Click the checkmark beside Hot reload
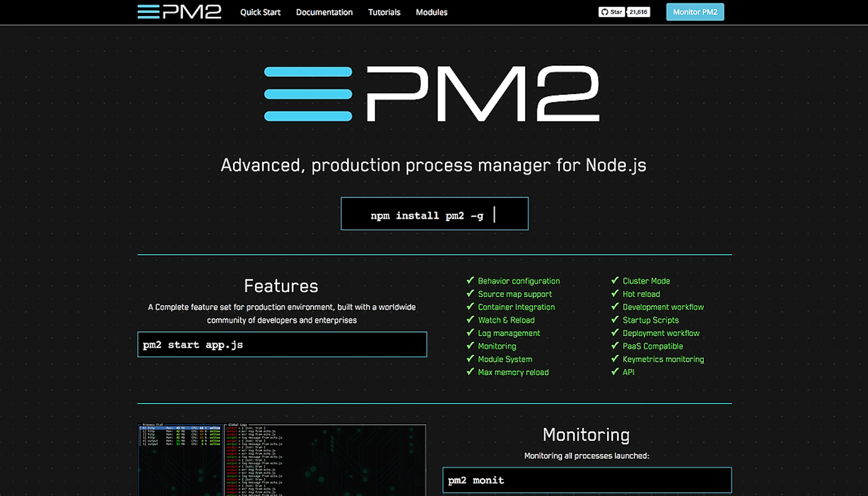 [x=615, y=293]
